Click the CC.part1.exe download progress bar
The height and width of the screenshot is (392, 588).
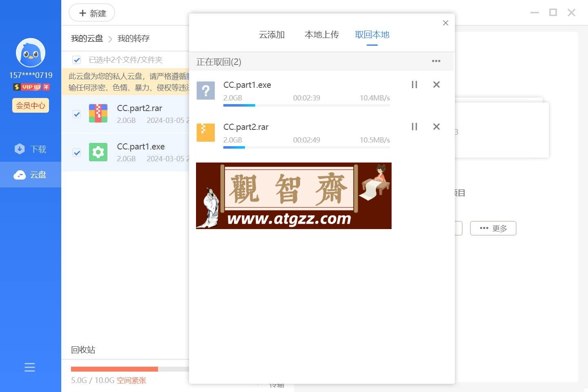pos(307,105)
